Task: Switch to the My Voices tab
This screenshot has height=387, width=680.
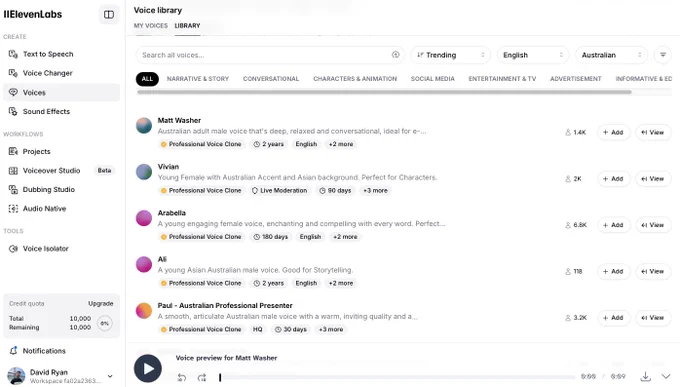Action: (x=150, y=26)
